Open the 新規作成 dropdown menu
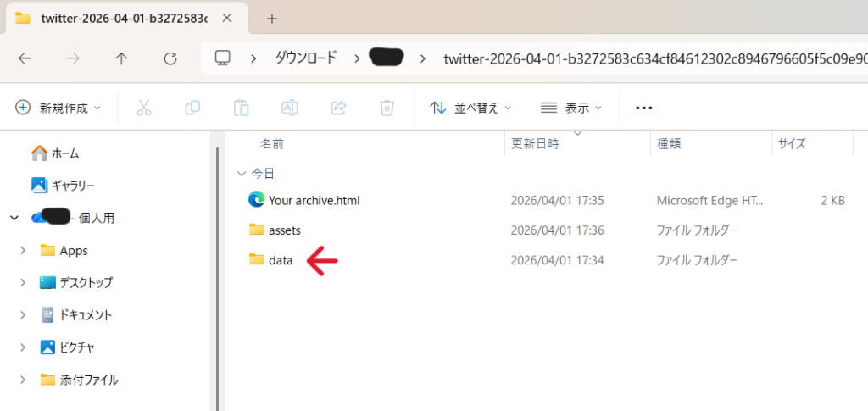868x411 pixels. 58,108
